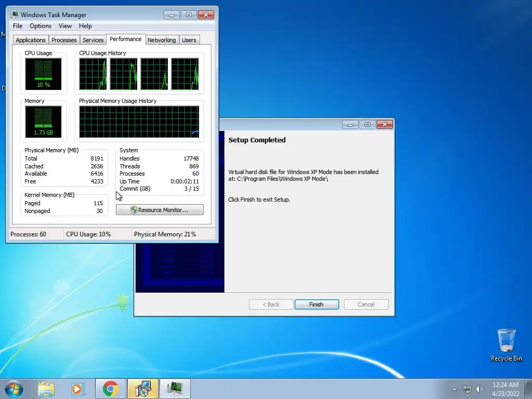532x399 pixels.
Task: Open Windows Explorer from the taskbar
Action: [x=46, y=389]
